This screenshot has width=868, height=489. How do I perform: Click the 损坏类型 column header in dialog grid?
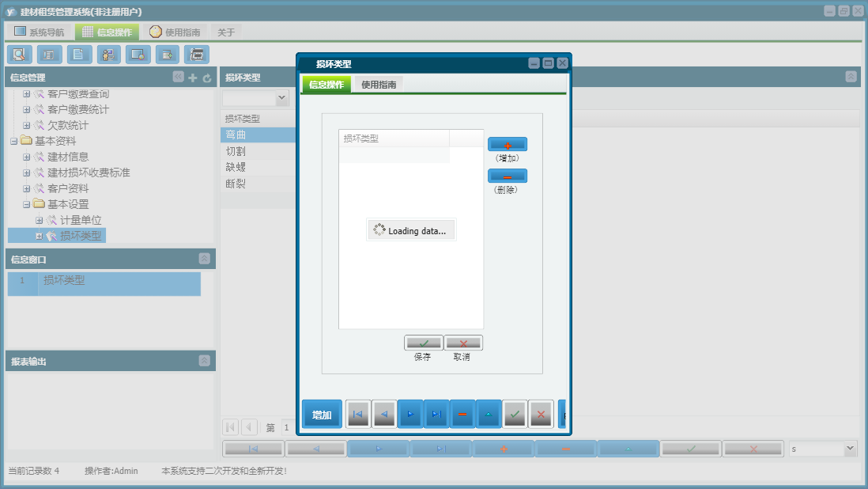[x=394, y=138]
